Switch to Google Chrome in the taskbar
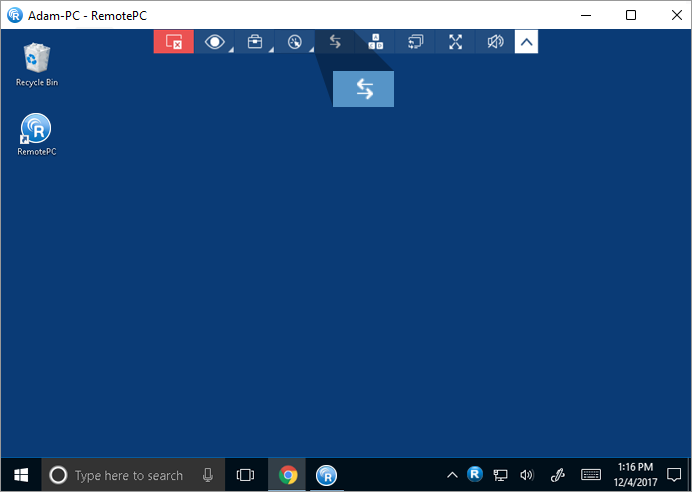The height and width of the screenshot is (492, 692). pos(288,476)
